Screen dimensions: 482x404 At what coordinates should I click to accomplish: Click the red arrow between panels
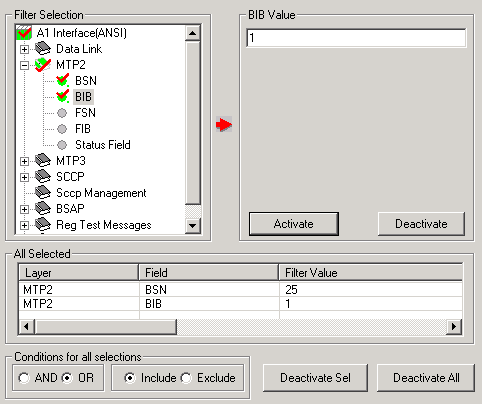click(x=224, y=124)
